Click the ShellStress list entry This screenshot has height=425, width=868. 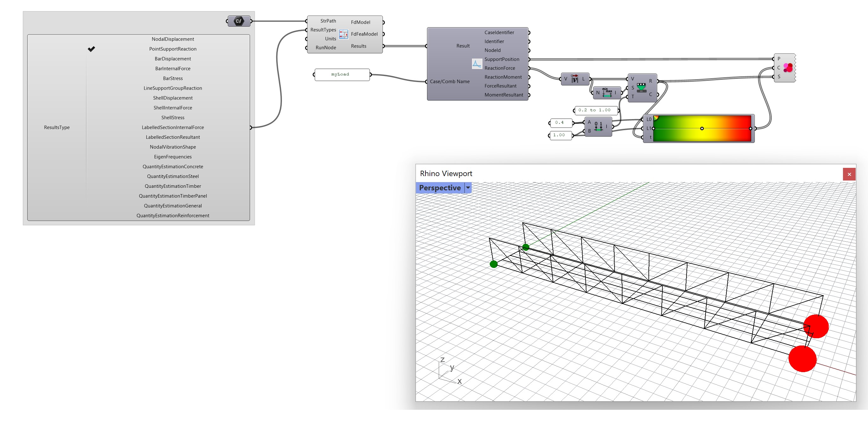[173, 118]
